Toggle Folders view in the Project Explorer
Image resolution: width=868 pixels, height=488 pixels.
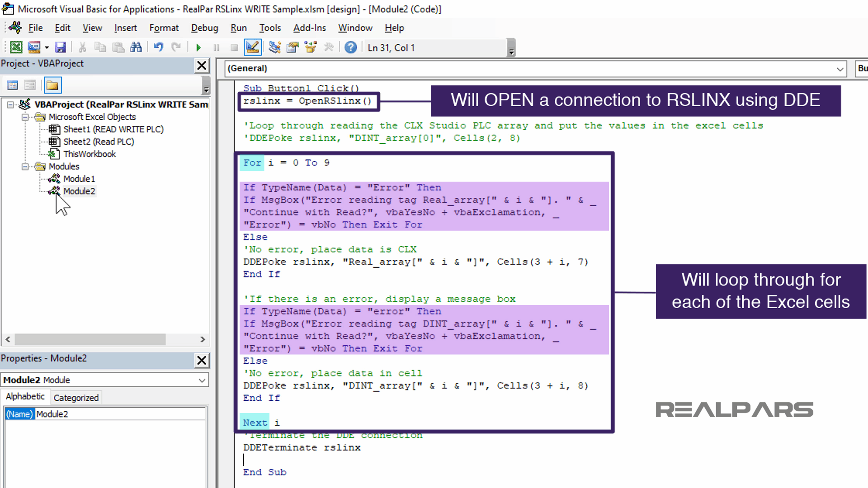click(x=52, y=85)
